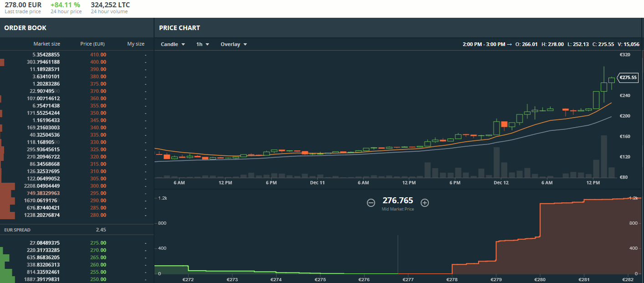This screenshot has height=283, width=644.
Task: Click the 324,252 LTC 24 hour volume
Action: pos(110,5)
